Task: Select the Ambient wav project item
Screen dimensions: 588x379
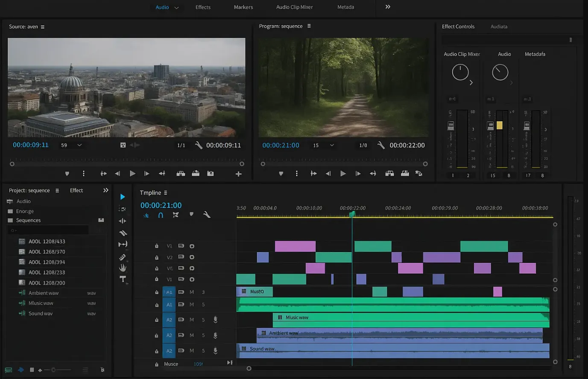Action: 44,293
